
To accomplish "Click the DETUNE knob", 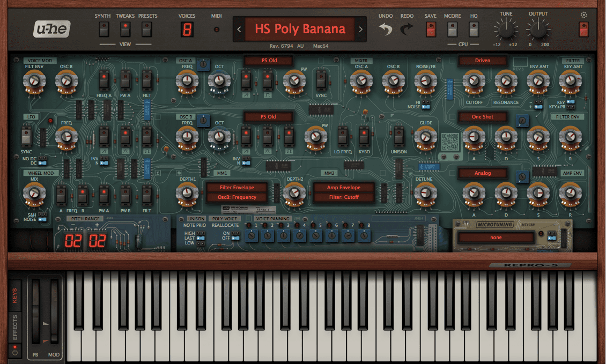I will click(x=425, y=193).
